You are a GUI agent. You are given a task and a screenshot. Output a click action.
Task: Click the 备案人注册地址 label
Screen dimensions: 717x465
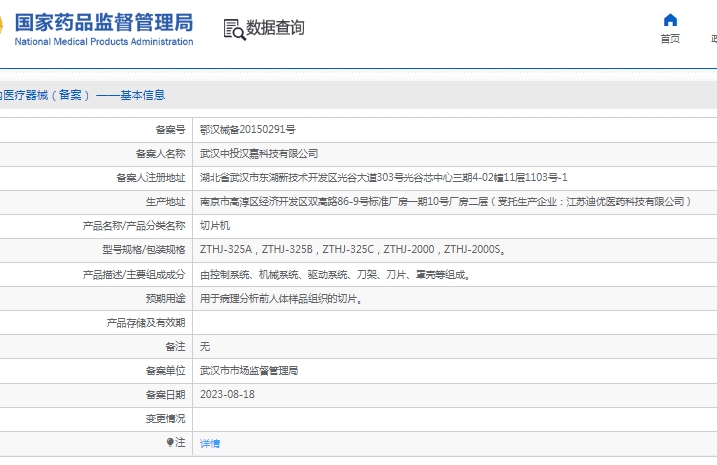coord(151,178)
